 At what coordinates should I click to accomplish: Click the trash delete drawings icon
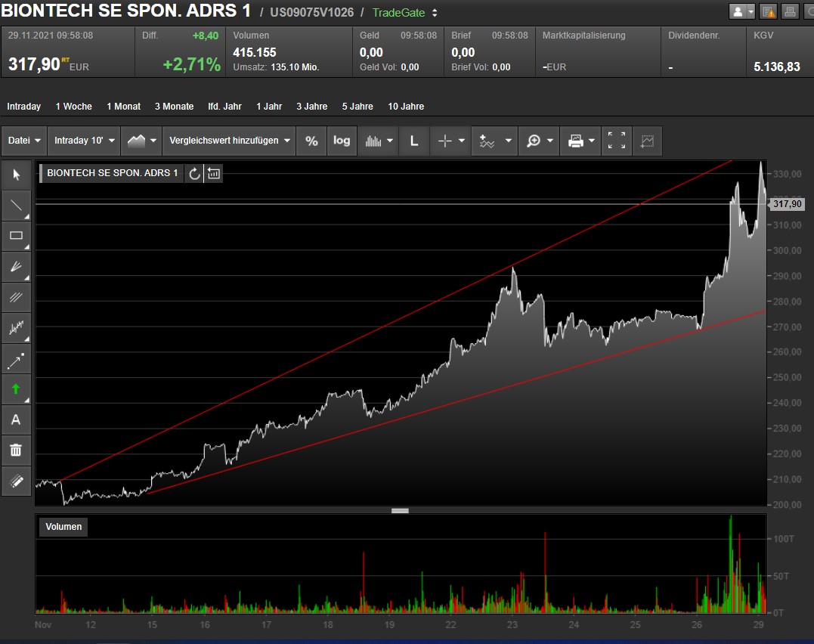tap(16, 450)
